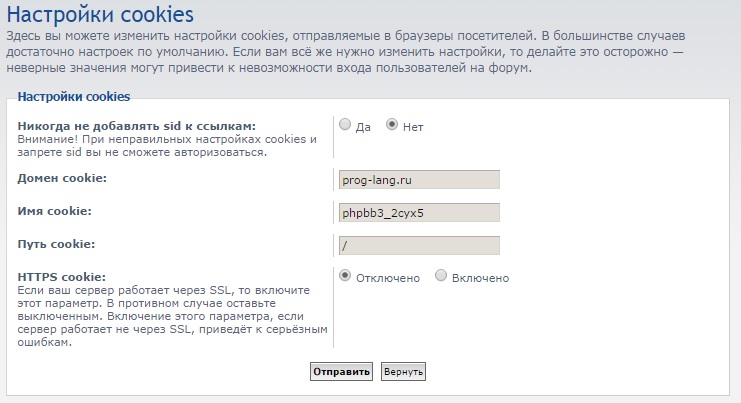This screenshot has width=741, height=403.
Task: Select 'Нет' radio for sid in links
Action: pyautogui.click(x=392, y=125)
